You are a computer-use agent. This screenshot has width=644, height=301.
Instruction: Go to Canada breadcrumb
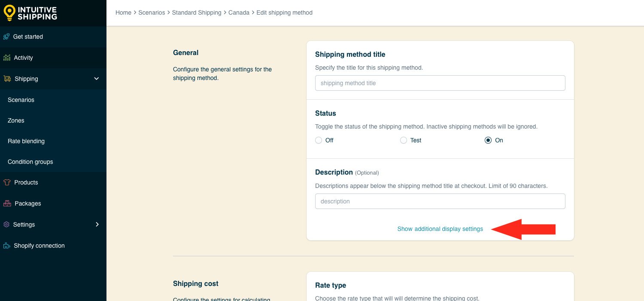tap(239, 12)
